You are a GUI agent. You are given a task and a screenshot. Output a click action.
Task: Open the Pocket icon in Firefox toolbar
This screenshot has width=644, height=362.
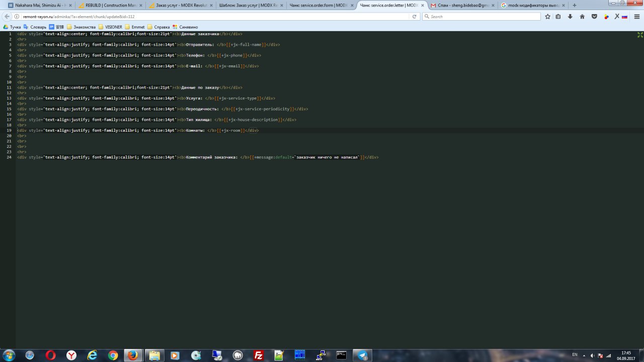coord(594,17)
